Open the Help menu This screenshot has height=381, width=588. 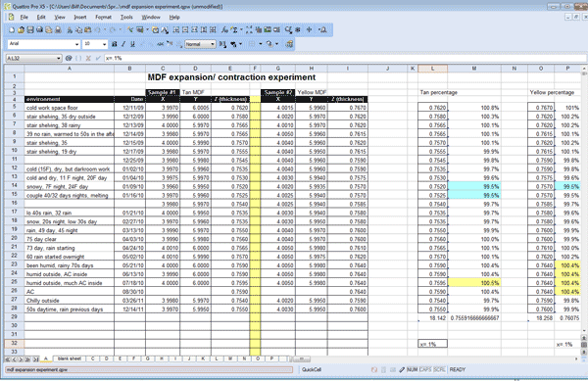(174, 18)
